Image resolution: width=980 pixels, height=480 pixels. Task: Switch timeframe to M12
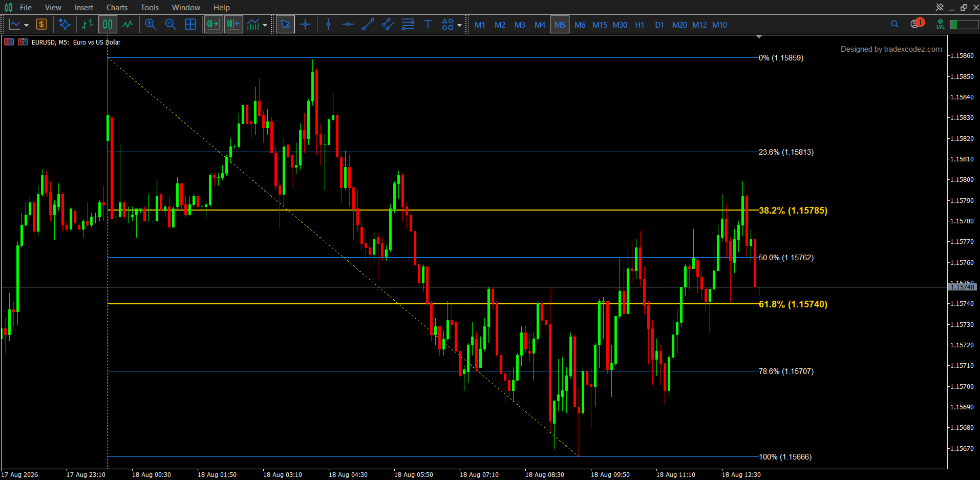tap(699, 25)
